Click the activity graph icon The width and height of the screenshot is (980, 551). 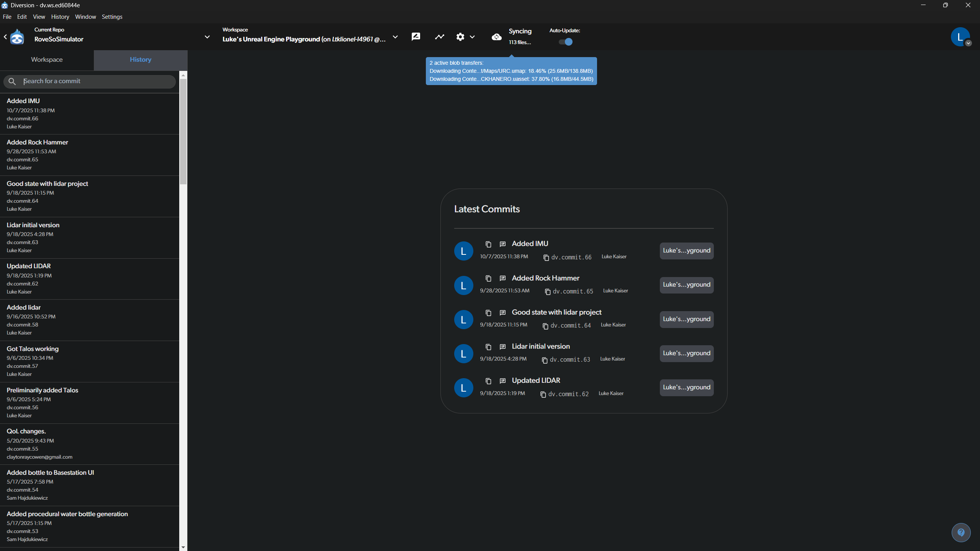[x=439, y=36]
